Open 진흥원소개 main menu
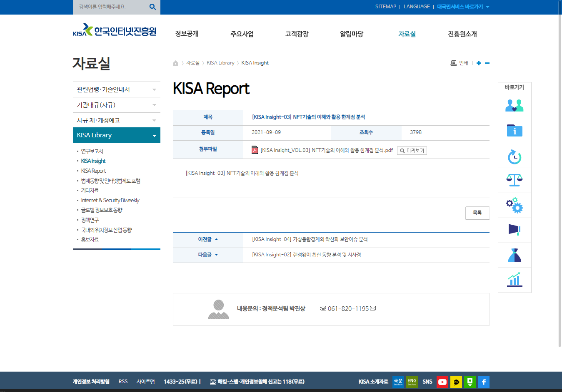The width and height of the screenshot is (562, 392). click(x=462, y=34)
